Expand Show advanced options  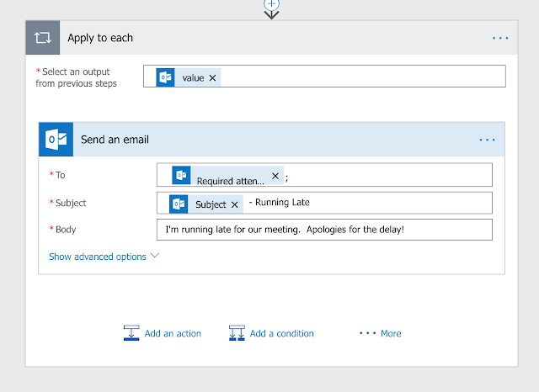point(104,257)
